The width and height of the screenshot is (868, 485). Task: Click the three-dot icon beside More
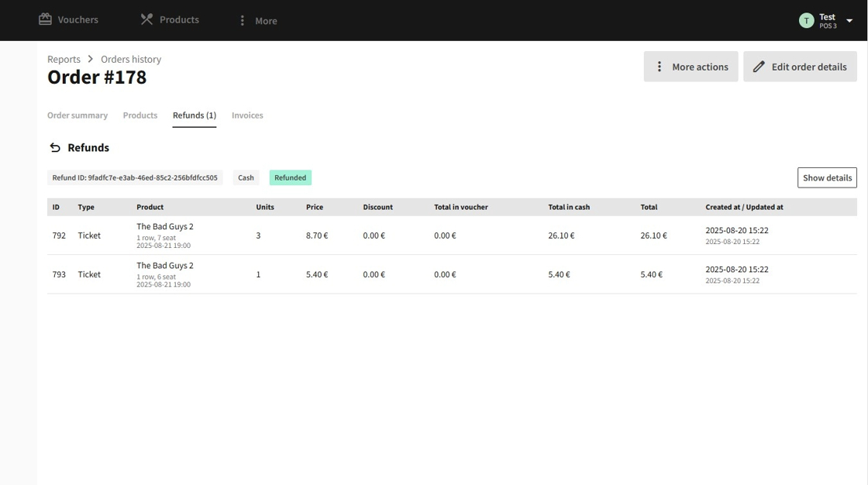coord(242,21)
